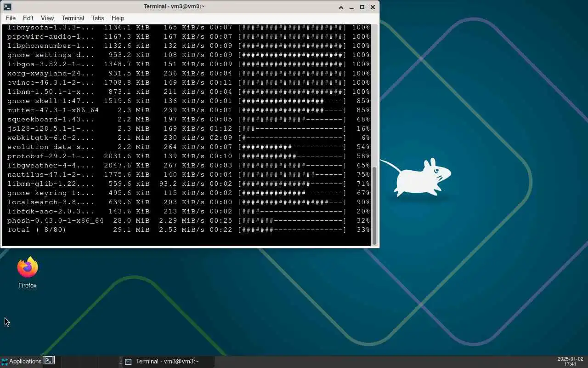Click the 93.2 KiB/s speed value
Viewport: 588px width, 368px height.
point(182,184)
